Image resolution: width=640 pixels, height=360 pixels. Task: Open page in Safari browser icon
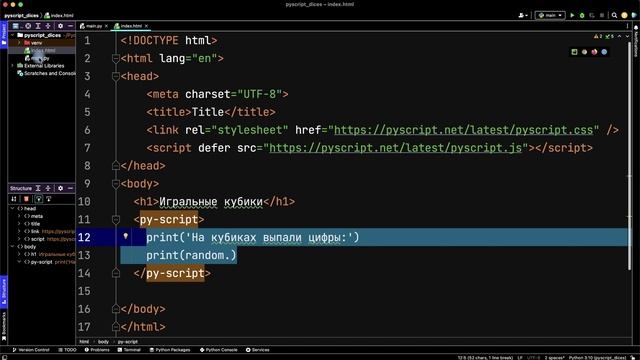604,52
